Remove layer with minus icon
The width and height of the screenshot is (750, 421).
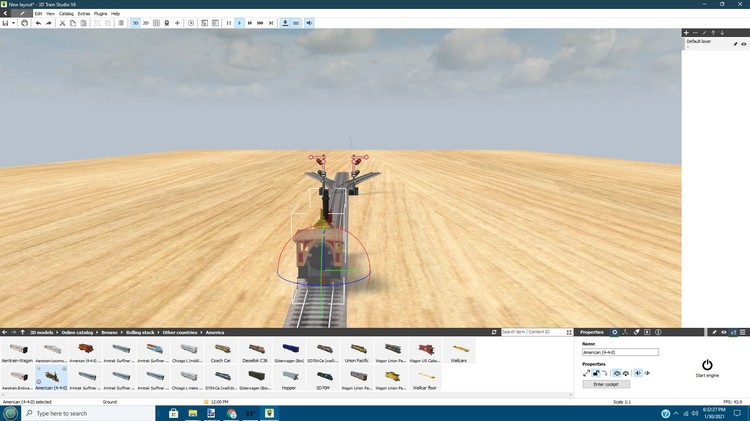[695, 33]
